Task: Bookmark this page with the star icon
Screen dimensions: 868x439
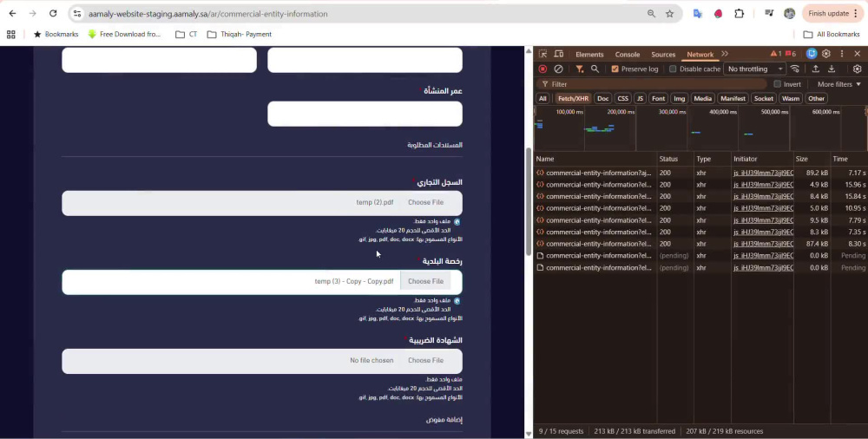Action: point(669,14)
